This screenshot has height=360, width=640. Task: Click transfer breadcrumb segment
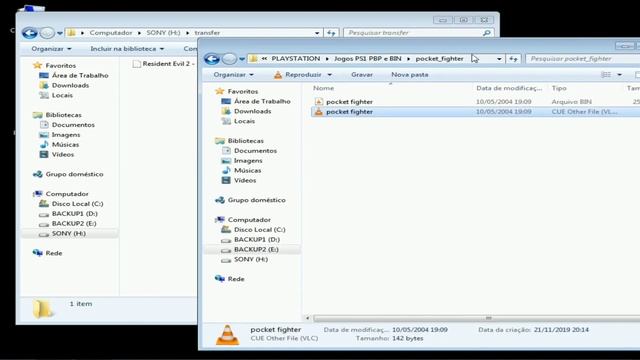[207, 33]
